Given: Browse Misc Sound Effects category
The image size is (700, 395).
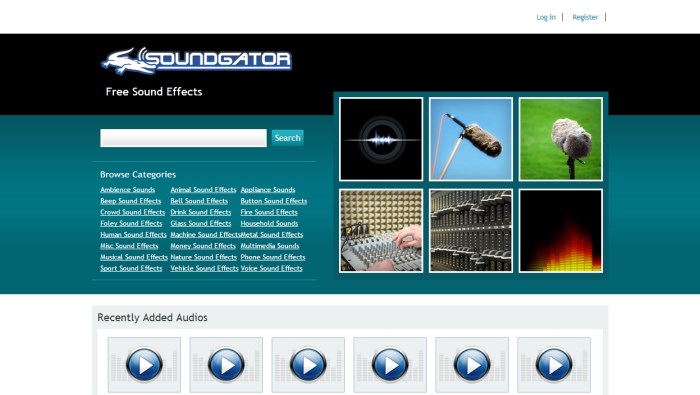Looking at the screenshot, I should (129, 246).
